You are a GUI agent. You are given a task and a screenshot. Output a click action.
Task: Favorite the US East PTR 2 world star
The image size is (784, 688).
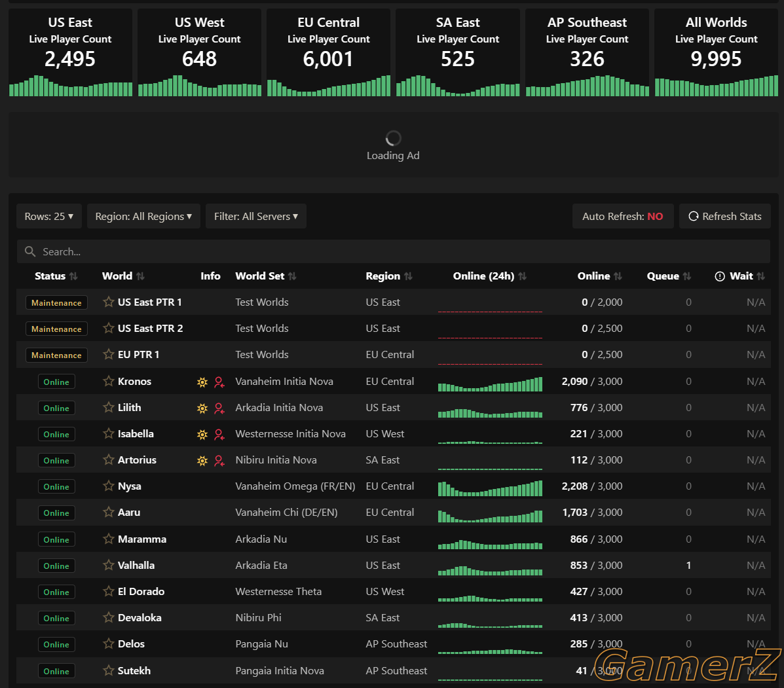[x=109, y=328]
